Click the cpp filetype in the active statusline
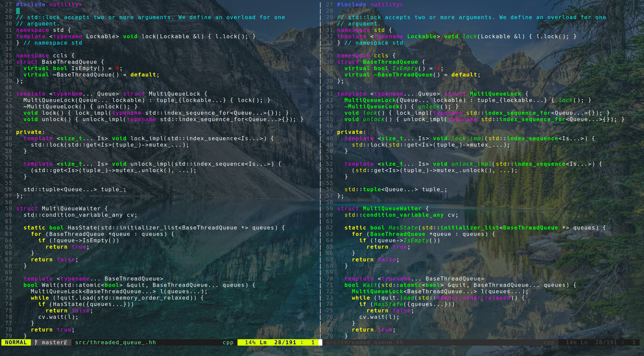Image resolution: width=644 pixels, height=356 pixels. tap(228, 342)
